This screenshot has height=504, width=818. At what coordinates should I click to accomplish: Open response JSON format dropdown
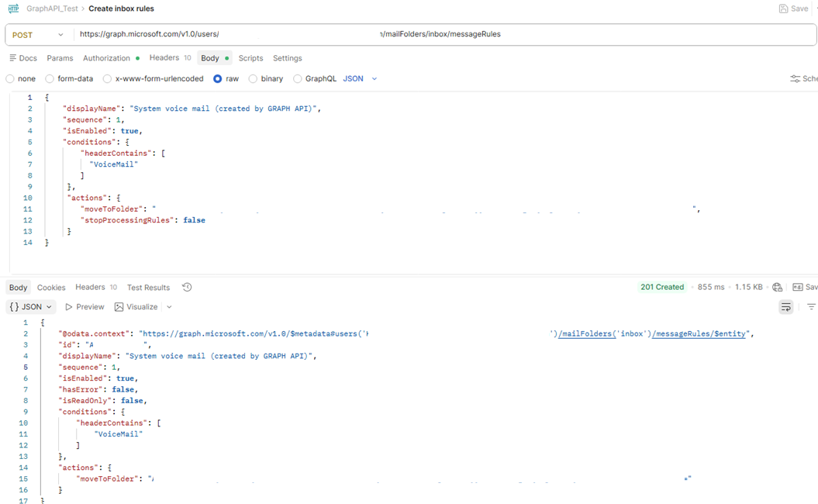pos(31,307)
